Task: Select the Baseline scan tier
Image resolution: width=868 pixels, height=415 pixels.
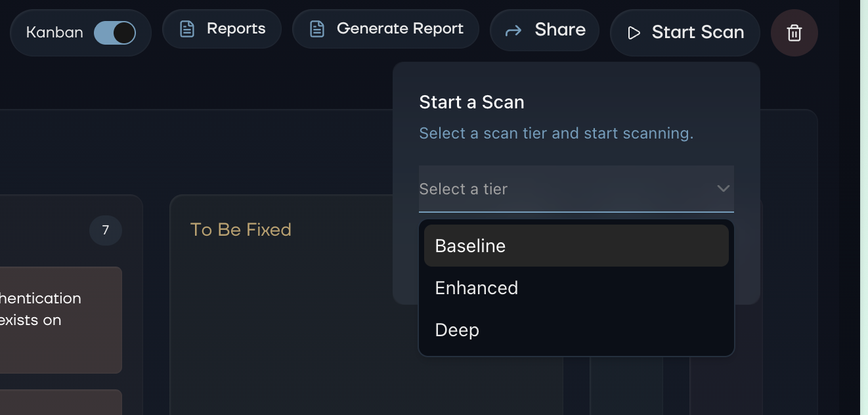Action: (576, 246)
